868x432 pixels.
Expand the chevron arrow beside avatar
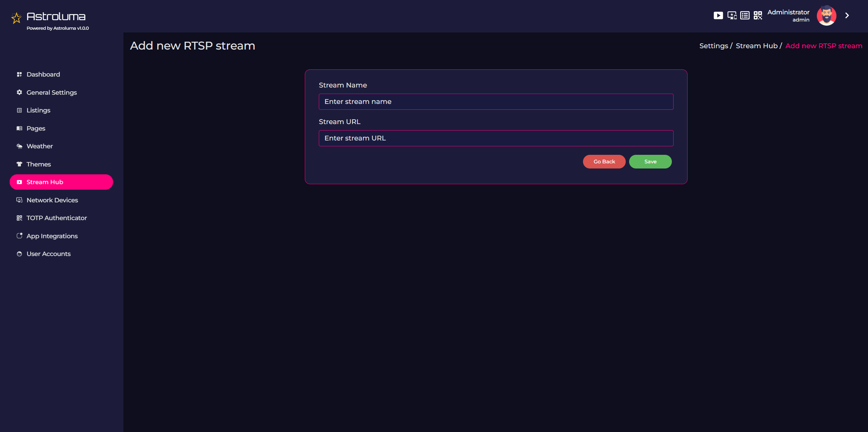tap(847, 15)
